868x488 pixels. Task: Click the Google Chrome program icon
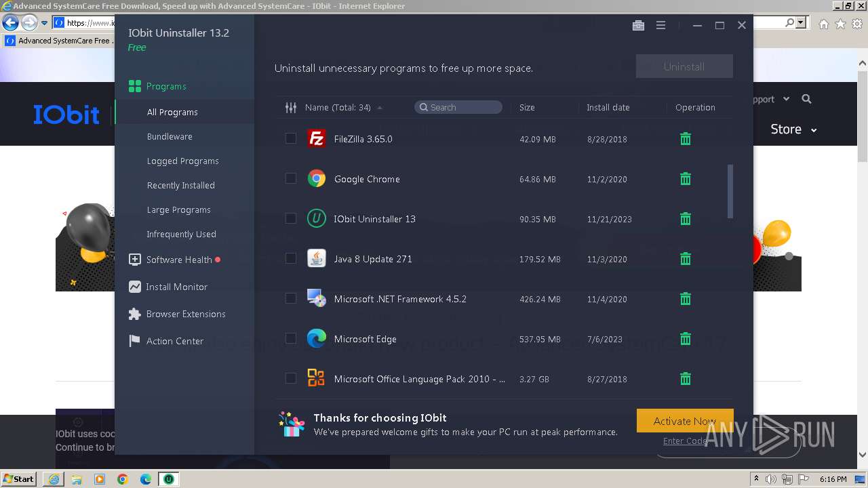316,179
